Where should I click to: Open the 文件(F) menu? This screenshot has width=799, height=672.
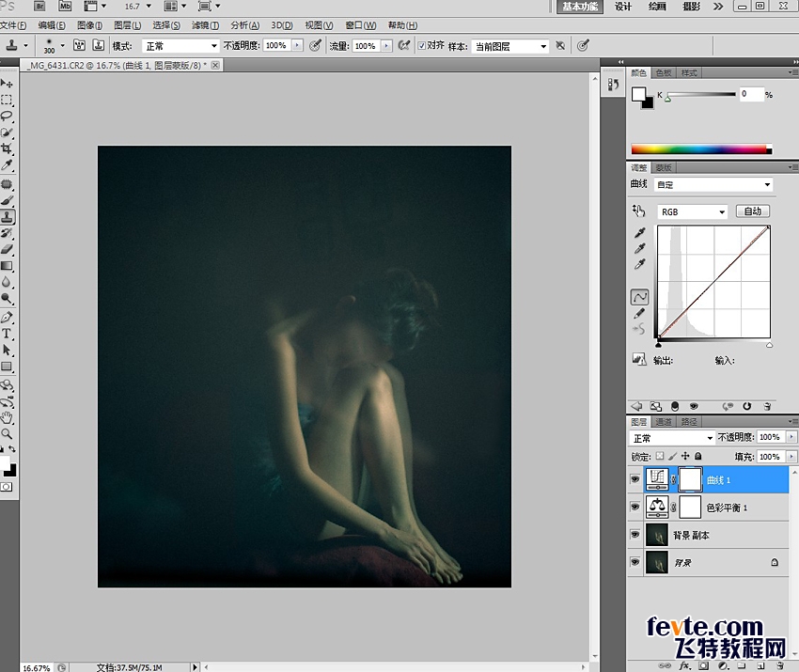[x=14, y=25]
